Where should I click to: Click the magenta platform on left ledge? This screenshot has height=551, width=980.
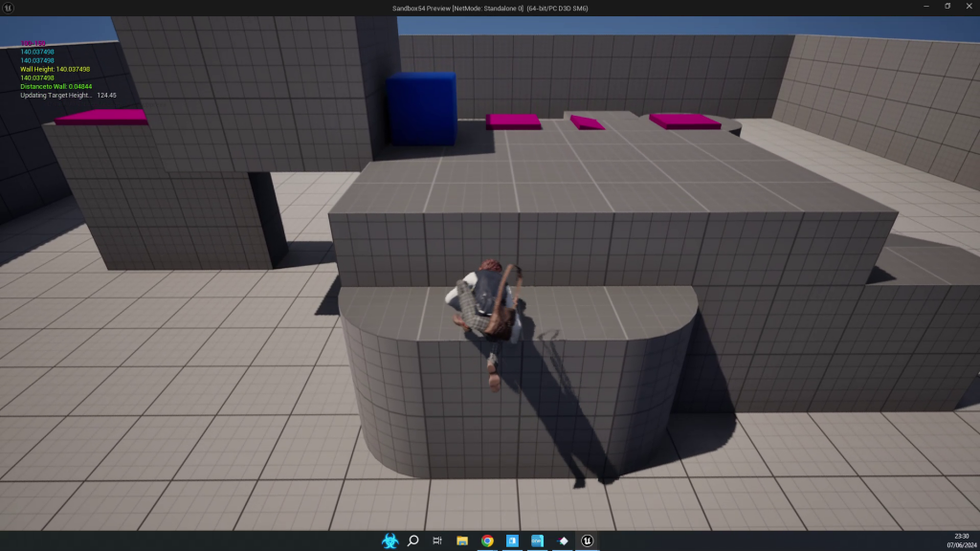[101, 117]
